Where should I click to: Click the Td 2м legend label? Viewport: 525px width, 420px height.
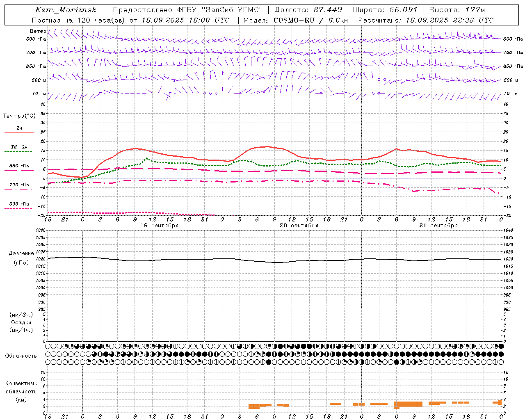pyautogui.click(x=19, y=147)
